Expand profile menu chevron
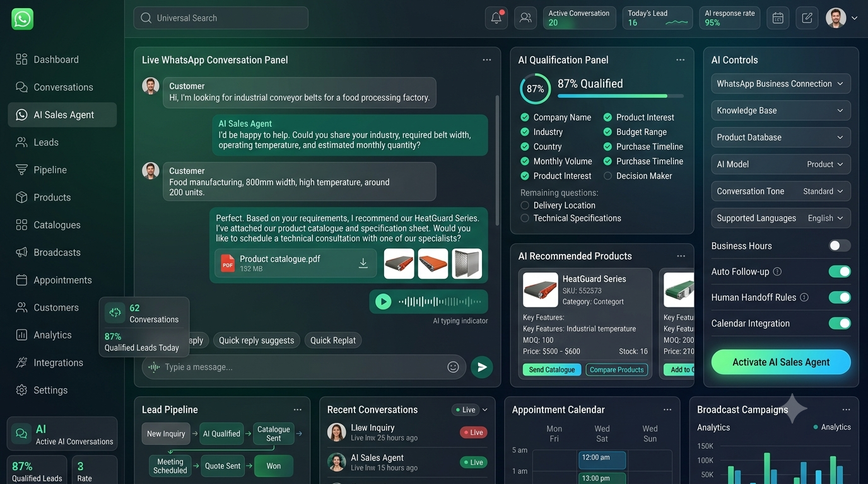The image size is (868, 484). click(x=854, y=18)
